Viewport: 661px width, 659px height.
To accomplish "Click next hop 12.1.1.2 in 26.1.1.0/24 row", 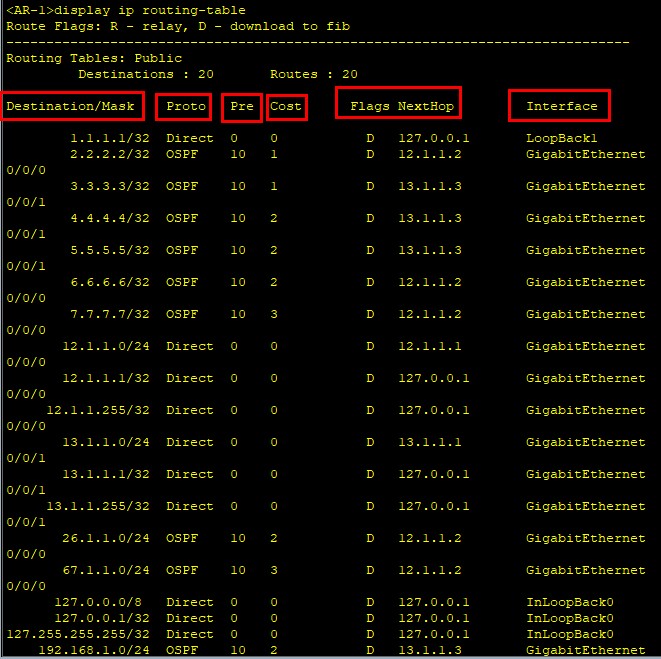I will (x=430, y=538).
